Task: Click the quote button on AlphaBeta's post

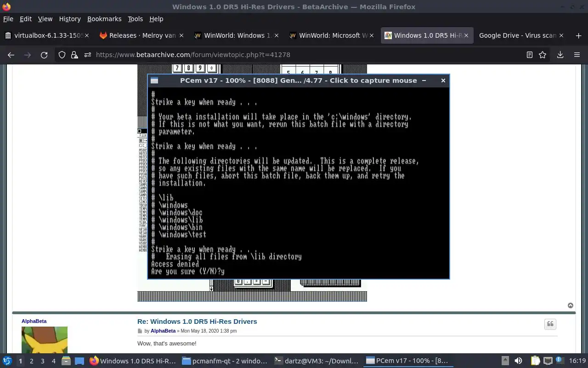Action: [550, 324]
